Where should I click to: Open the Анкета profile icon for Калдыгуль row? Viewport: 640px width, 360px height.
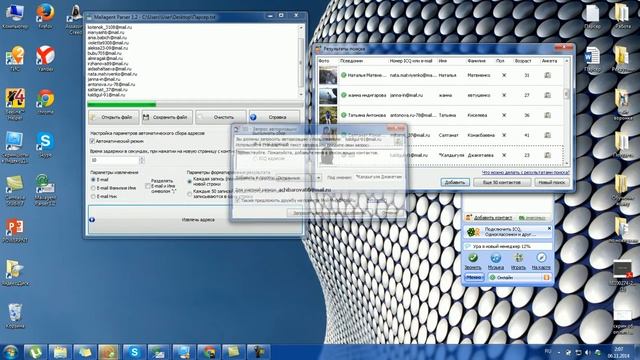(x=547, y=155)
